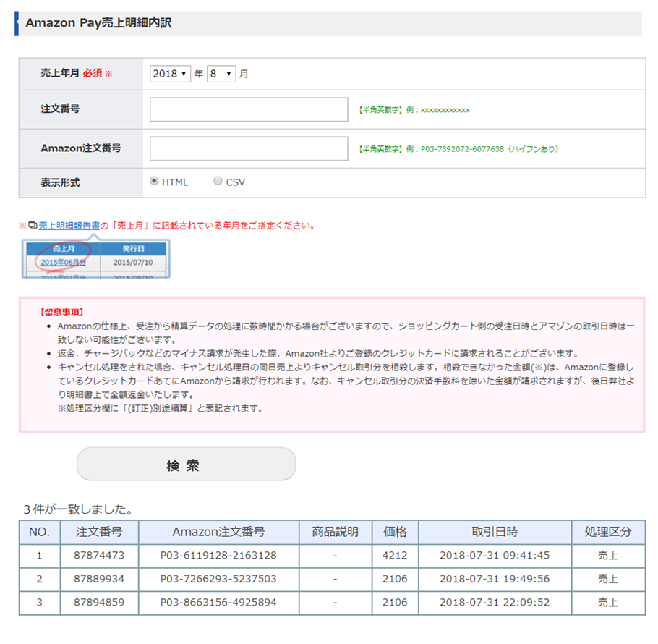Open the sales year dropdown showing 2018
This screenshot has height=644, width=658.
[x=170, y=74]
